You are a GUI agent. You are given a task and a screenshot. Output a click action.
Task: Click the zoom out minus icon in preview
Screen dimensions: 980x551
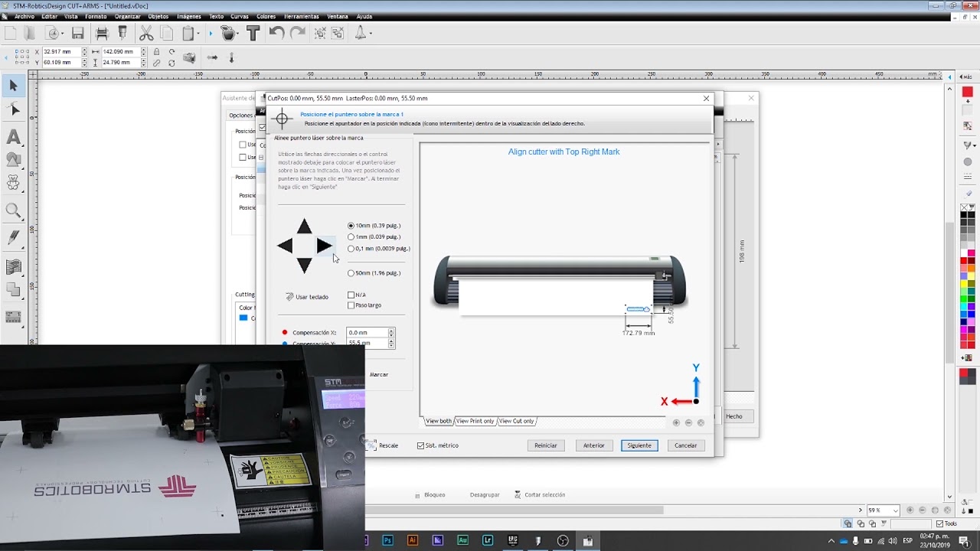[x=688, y=422]
